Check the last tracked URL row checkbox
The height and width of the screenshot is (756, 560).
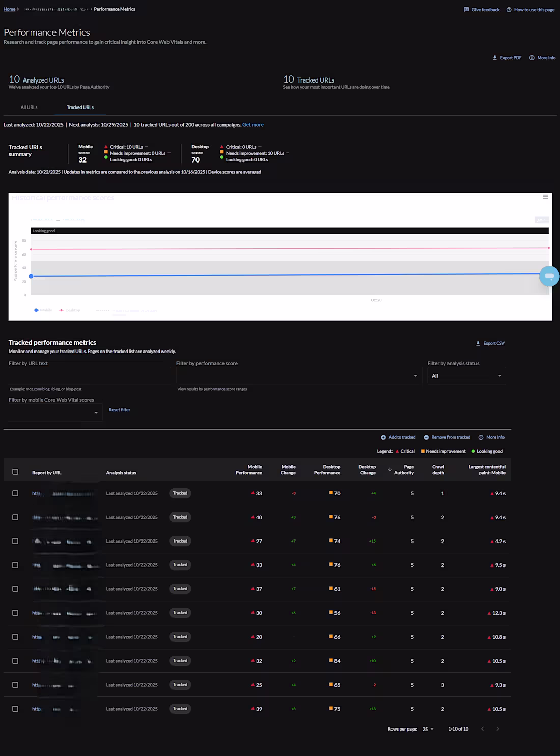15,708
